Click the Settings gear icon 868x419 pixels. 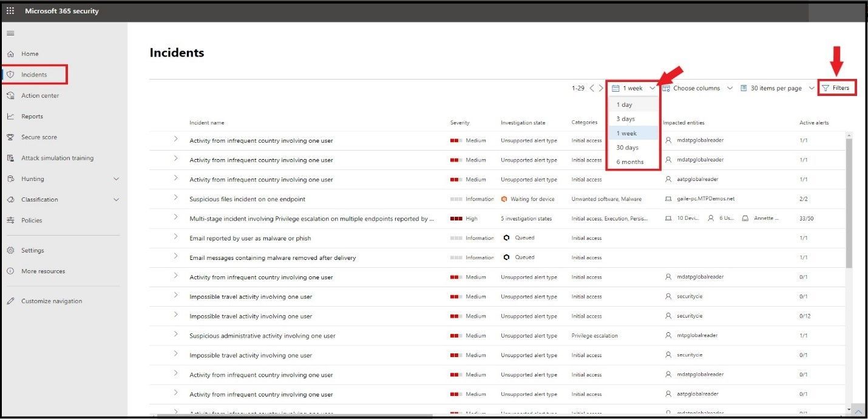pyautogui.click(x=10, y=250)
